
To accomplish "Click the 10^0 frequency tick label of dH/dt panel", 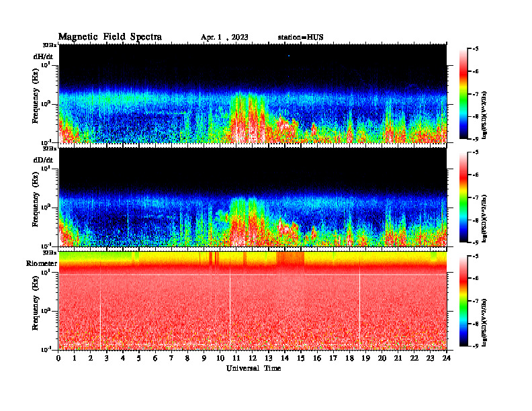I will [46, 103].
